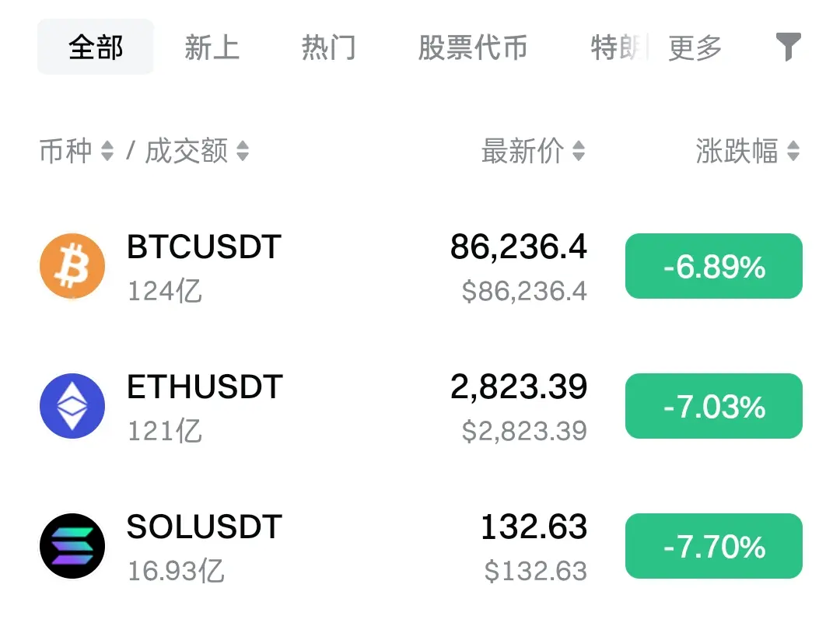Tap the Ethereum coin logo

coord(72,406)
